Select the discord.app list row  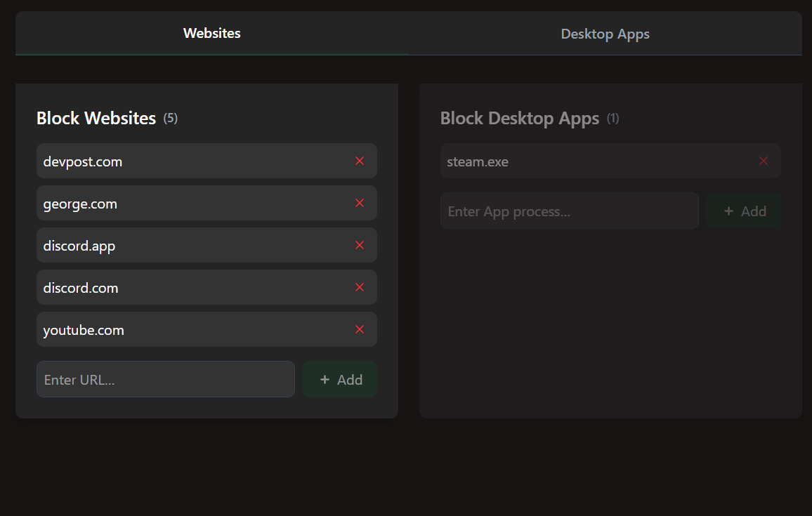click(x=207, y=245)
